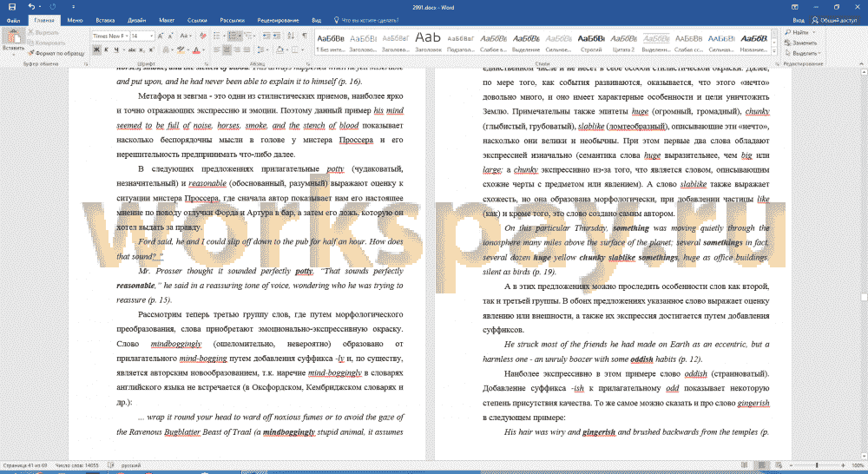Align text left
868x474 pixels.
pyautogui.click(x=216, y=49)
